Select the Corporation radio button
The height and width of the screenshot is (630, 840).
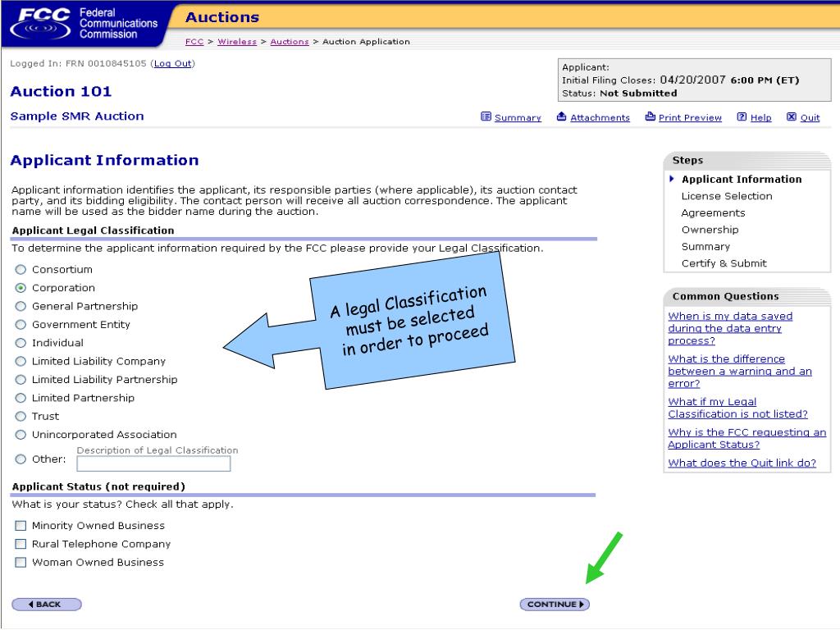21,288
